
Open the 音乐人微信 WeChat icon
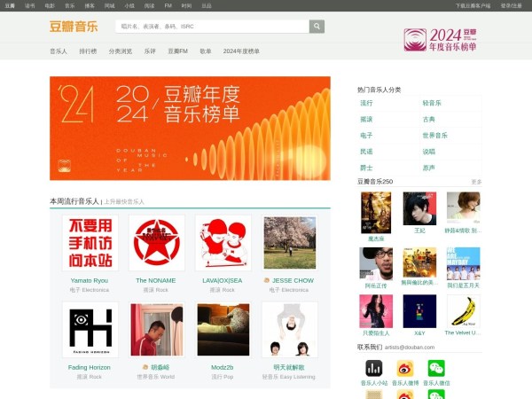[x=436, y=368]
